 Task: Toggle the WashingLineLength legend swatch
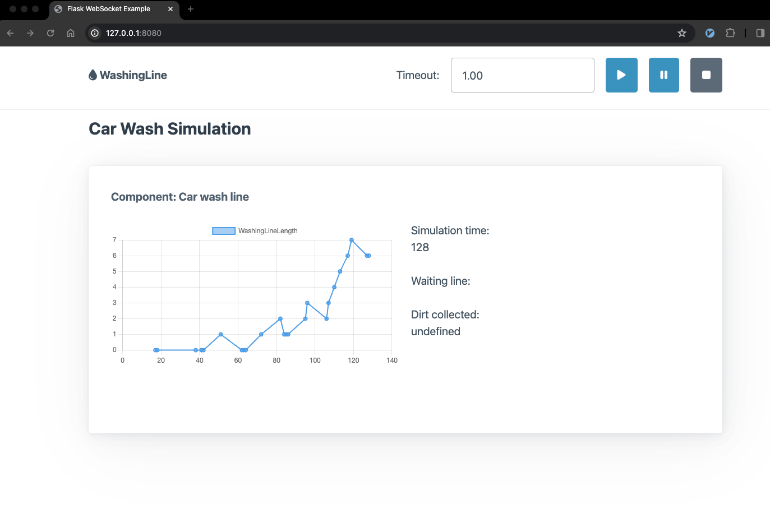[x=224, y=231]
